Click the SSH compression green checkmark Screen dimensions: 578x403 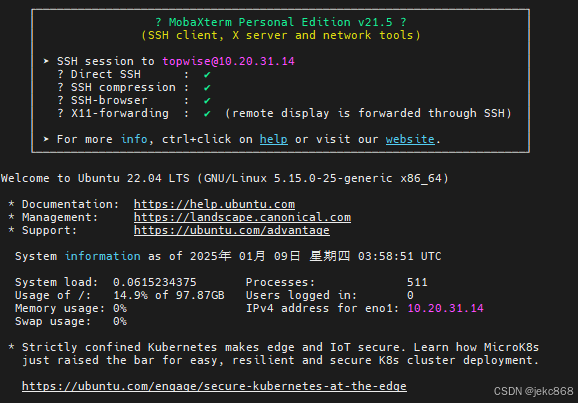[207, 87]
